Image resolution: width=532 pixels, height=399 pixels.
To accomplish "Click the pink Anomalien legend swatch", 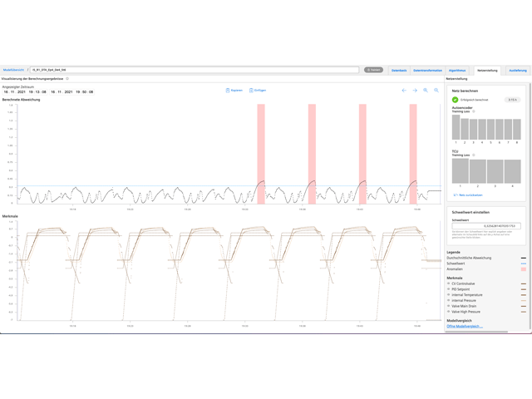I will pos(524,269).
